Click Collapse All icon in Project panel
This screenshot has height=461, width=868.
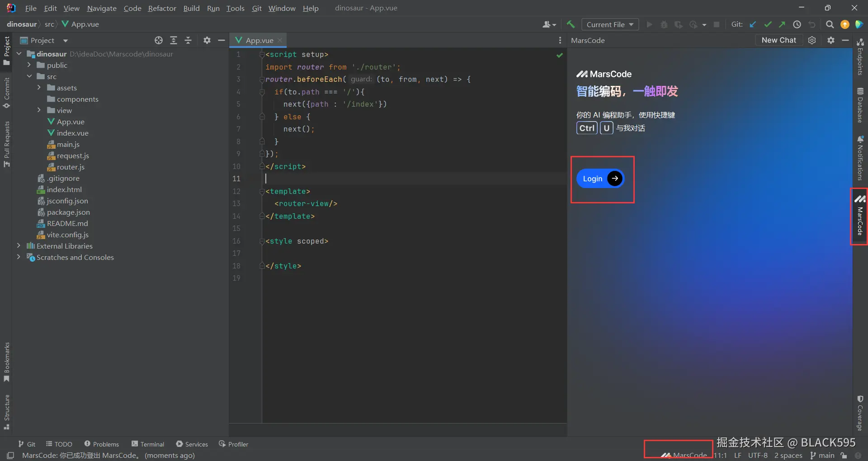click(x=188, y=40)
